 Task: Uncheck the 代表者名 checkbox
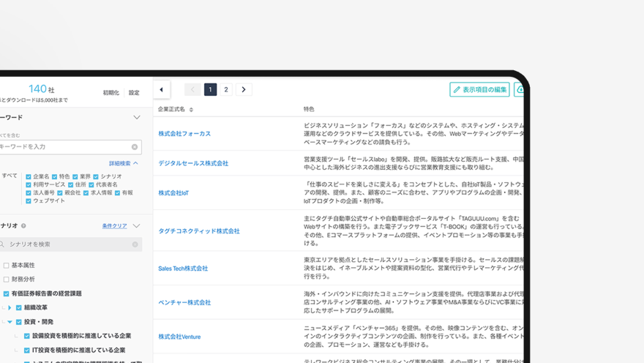coord(91,184)
